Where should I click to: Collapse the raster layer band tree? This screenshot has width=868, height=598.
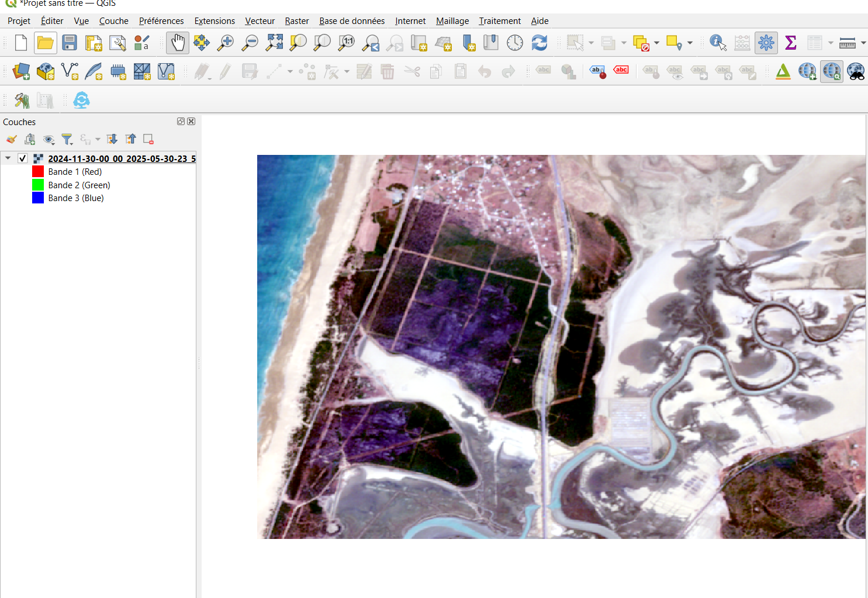click(8, 158)
